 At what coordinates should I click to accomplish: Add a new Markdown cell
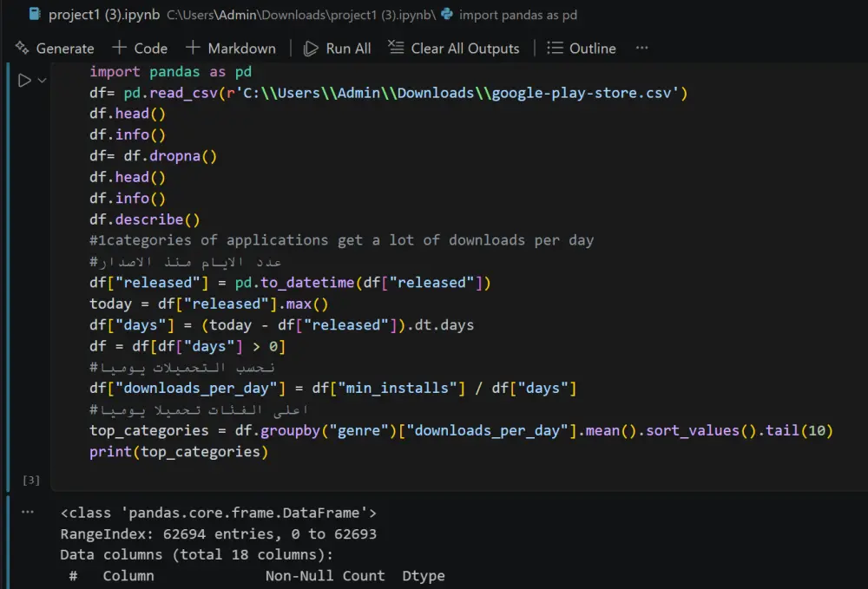(230, 49)
